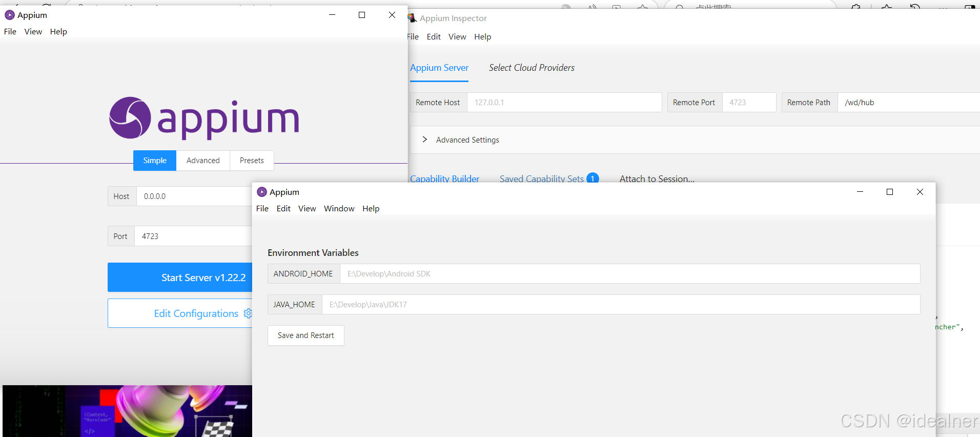Close the main Appium server window

pyautogui.click(x=392, y=15)
